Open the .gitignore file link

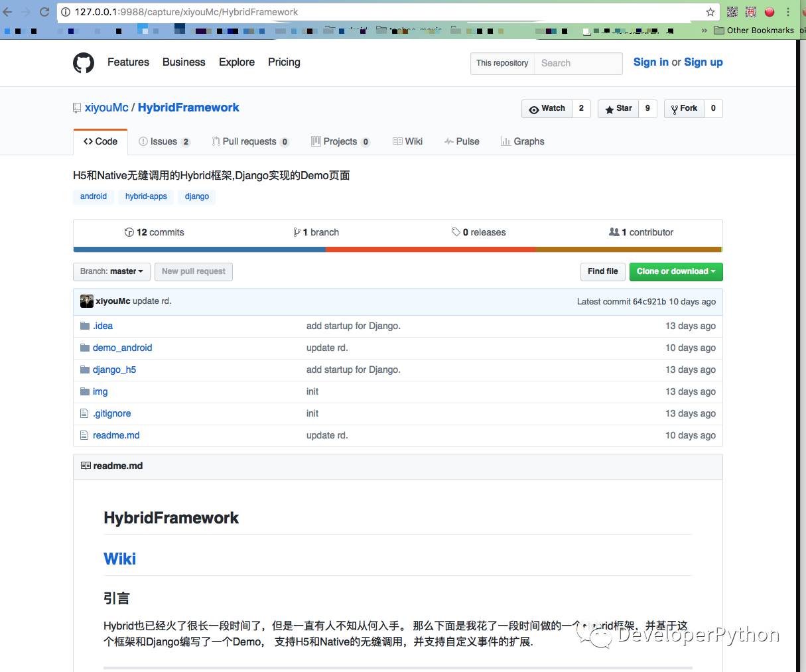pyautogui.click(x=112, y=413)
